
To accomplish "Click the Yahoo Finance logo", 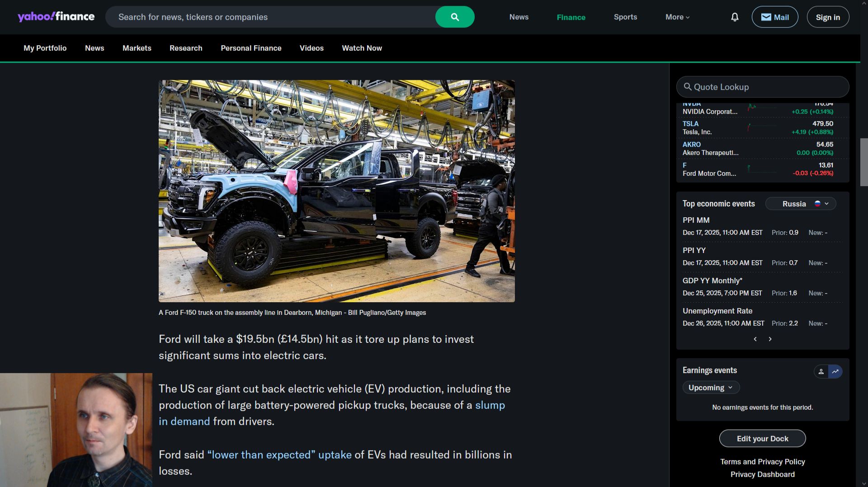I will tap(56, 17).
